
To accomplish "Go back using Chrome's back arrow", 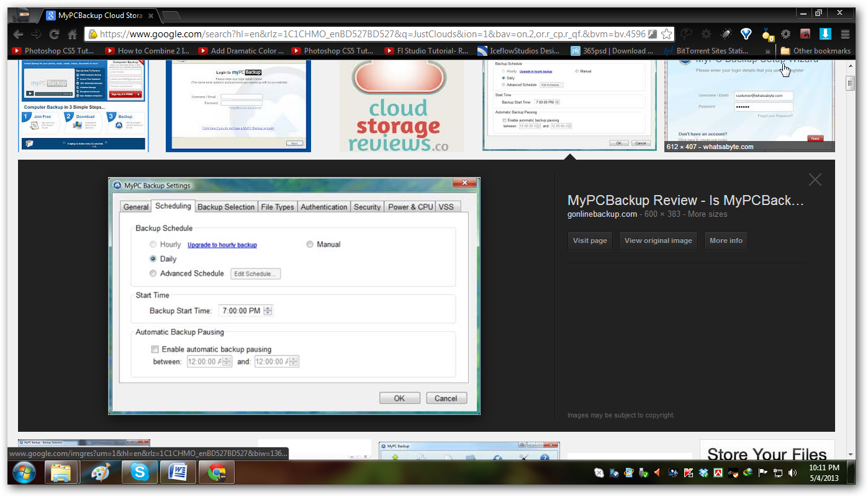I will tap(19, 34).
